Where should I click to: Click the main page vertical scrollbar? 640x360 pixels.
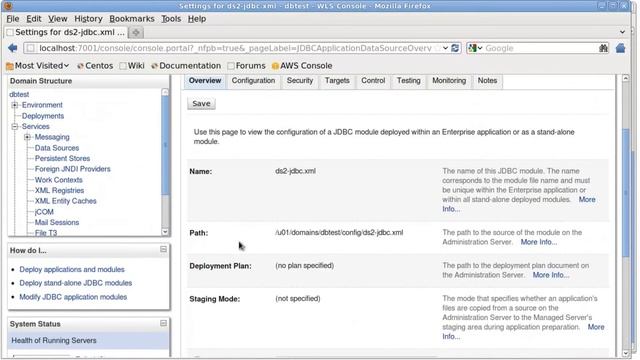pyautogui.click(x=626, y=192)
